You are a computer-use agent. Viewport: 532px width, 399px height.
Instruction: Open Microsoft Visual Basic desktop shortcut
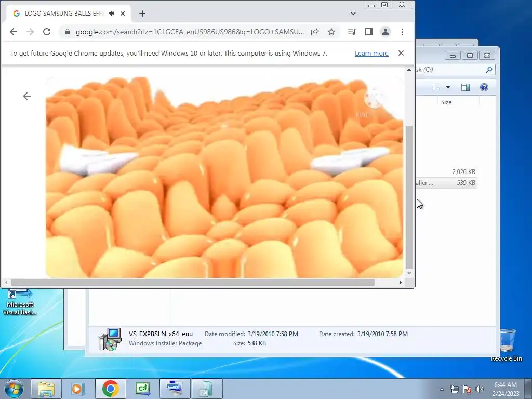[x=20, y=302]
